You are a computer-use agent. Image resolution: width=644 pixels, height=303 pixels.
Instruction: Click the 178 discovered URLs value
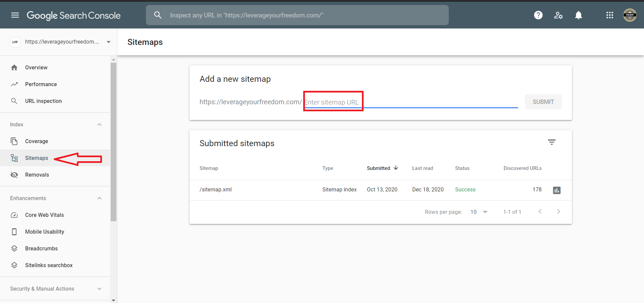pyautogui.click(x=537, y=189)
